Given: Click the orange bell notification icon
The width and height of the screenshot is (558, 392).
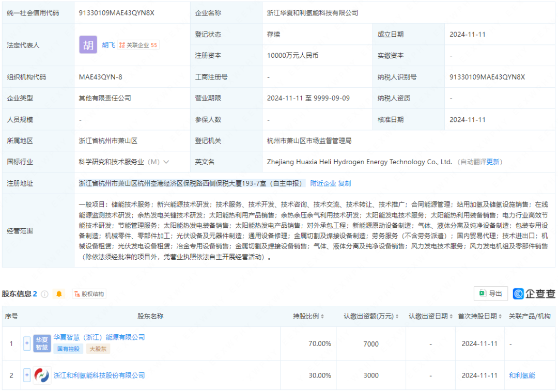Looking at the screenshot, I should (59, 294).
